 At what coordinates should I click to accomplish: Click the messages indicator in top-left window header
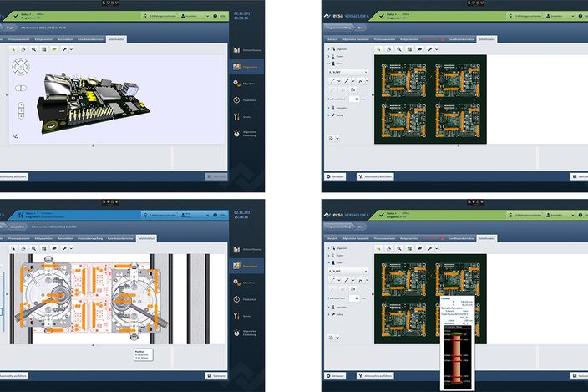[x=160, y=16]
